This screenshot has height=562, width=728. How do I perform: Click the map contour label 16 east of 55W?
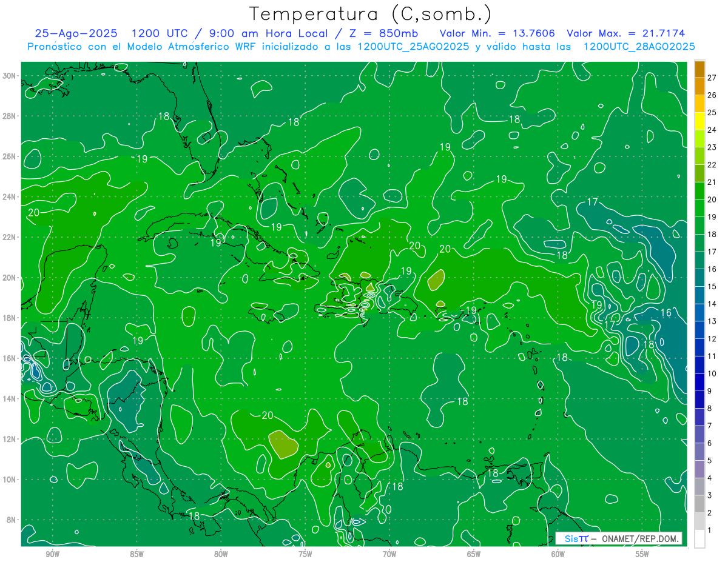[x=666, y=313]
